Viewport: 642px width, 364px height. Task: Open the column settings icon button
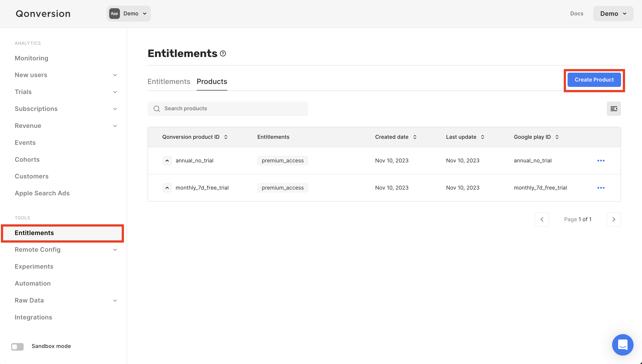coord(613,109)
